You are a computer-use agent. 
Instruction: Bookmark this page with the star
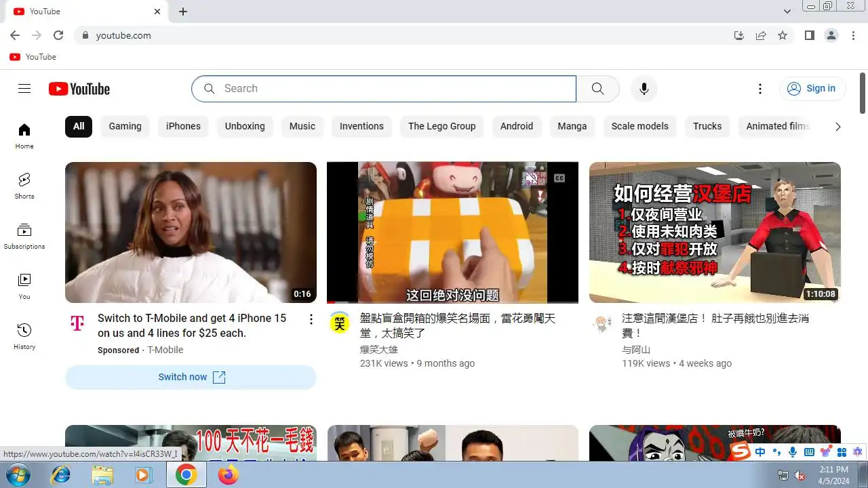click(x=783, y=35)
